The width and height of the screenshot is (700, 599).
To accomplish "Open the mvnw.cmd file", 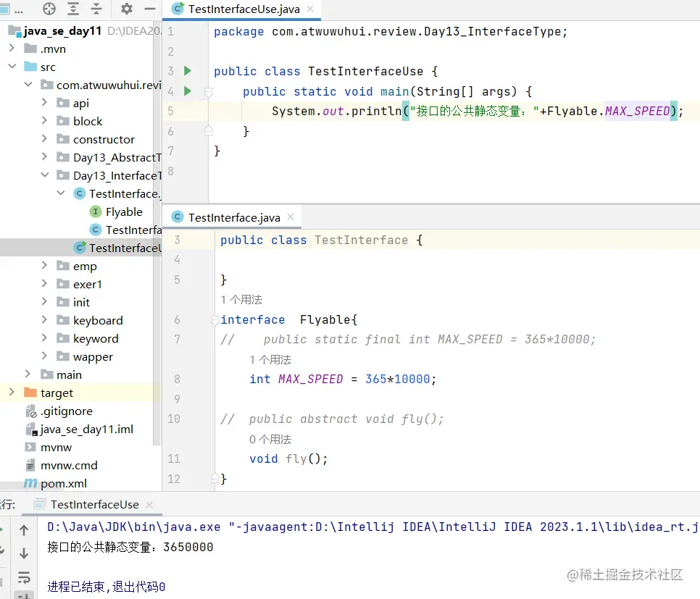I will pyautogui.click(x=62, y=466).
